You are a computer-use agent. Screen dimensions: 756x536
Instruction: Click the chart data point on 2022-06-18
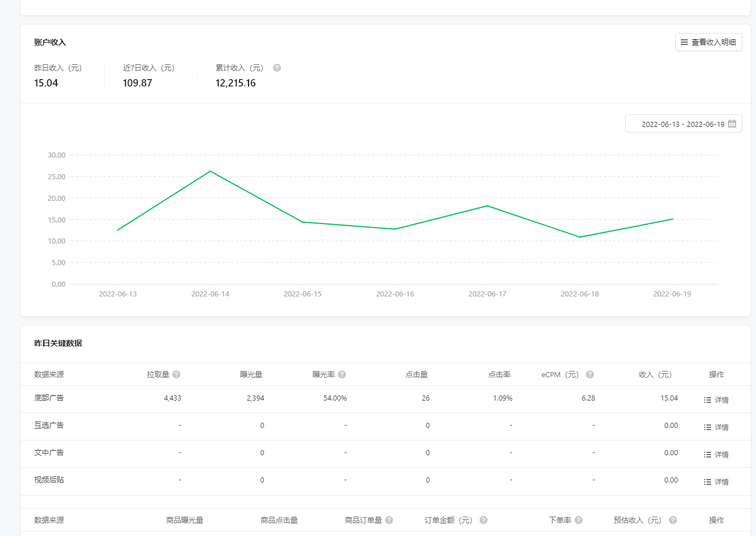pos(580,237)
